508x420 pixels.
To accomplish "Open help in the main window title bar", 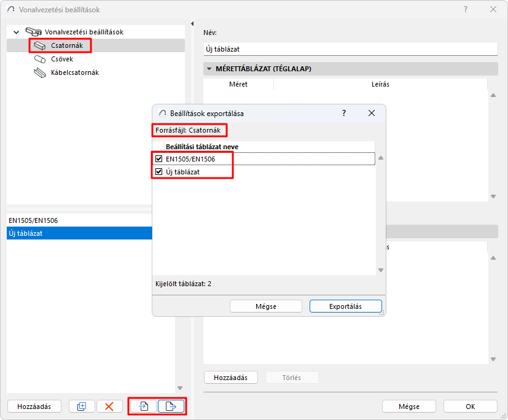I will (466, 9).
